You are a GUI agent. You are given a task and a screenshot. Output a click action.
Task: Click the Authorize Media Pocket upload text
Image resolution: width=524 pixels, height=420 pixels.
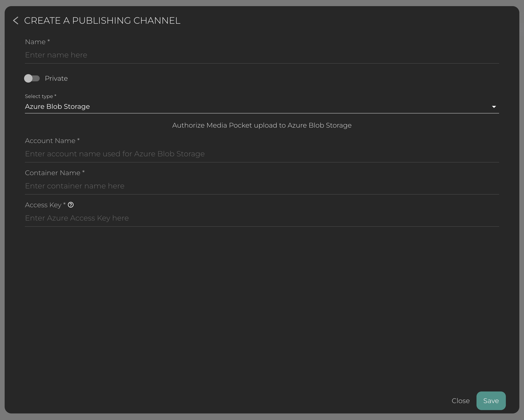[x=262, y=125]
